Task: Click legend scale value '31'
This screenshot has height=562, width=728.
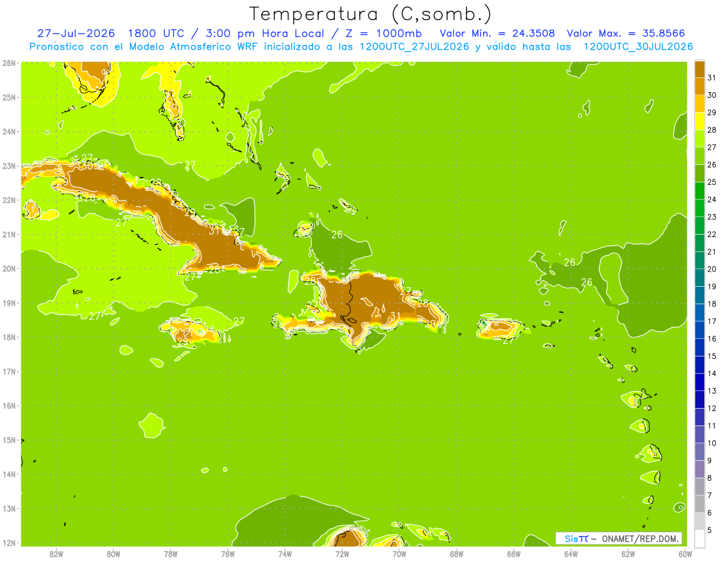Action: [712, 78]
